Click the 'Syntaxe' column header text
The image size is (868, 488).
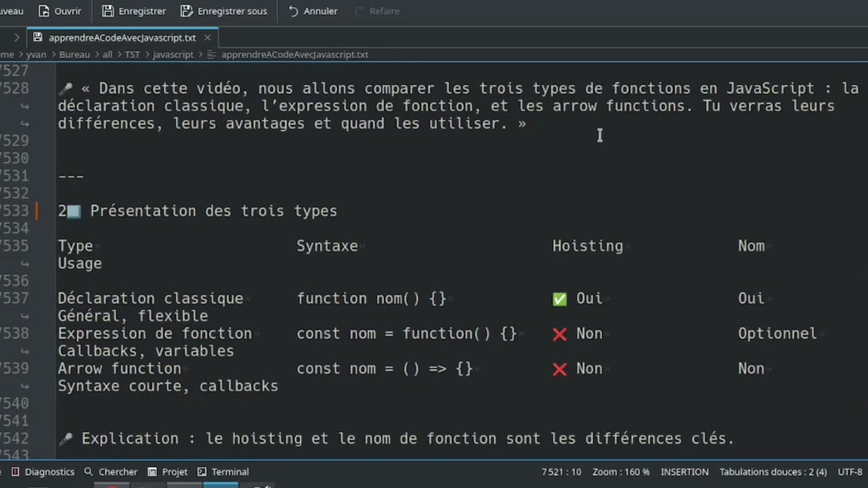327,246
